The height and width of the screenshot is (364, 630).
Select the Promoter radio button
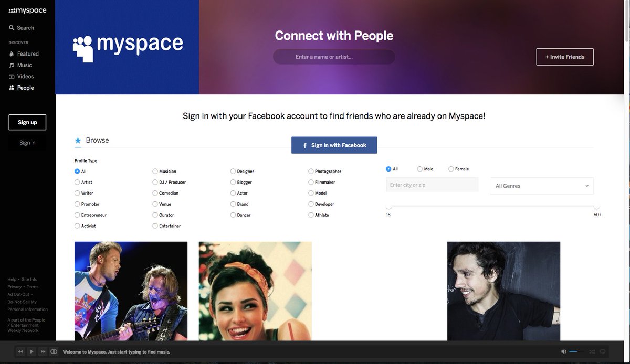[77, 204]
